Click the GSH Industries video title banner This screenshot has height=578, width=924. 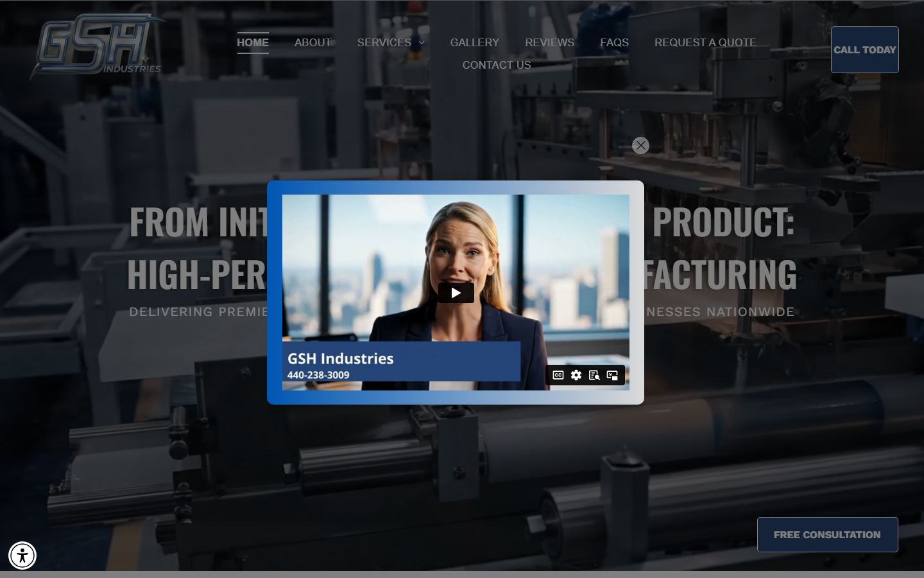[x=402, y=362]
